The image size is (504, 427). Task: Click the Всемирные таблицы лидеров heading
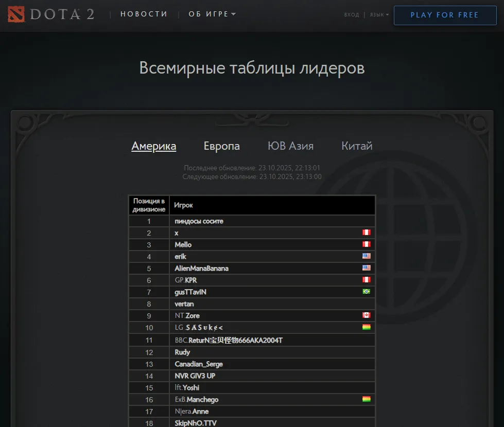pyautogui.click(x=252, y=68)
